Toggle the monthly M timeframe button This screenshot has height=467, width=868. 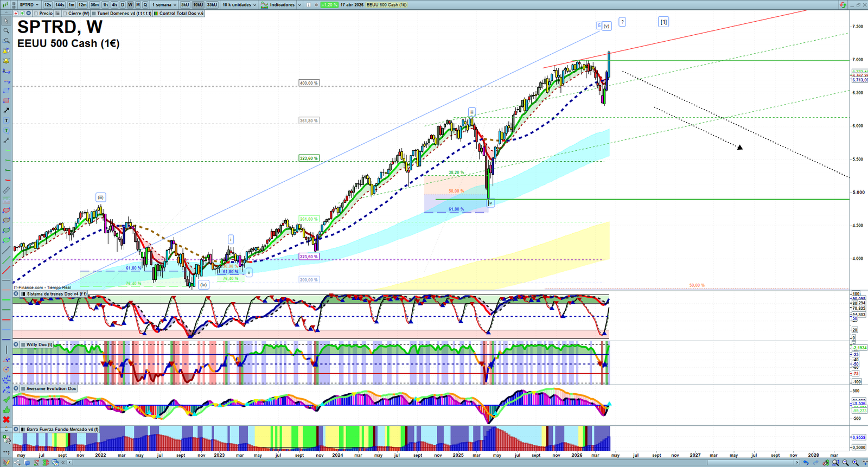point(138,5)
